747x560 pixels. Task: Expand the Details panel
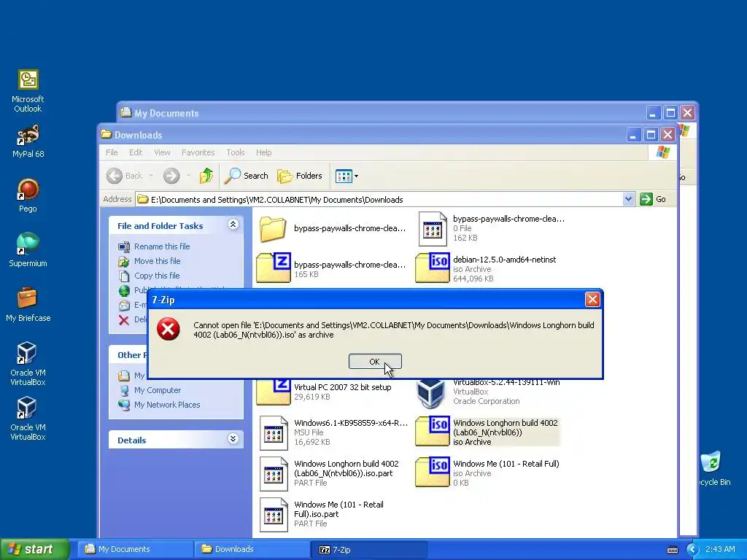pos(233,438)
